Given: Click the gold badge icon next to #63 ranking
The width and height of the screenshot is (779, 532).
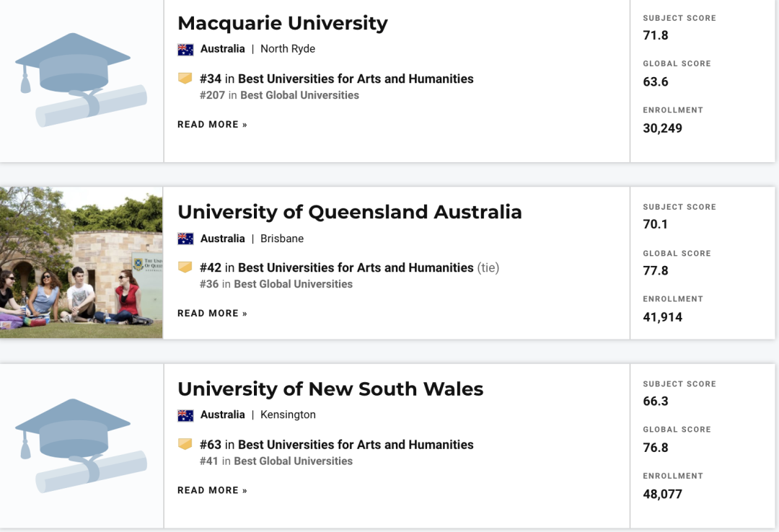Looking at the screenshot, I should (185, 444).
